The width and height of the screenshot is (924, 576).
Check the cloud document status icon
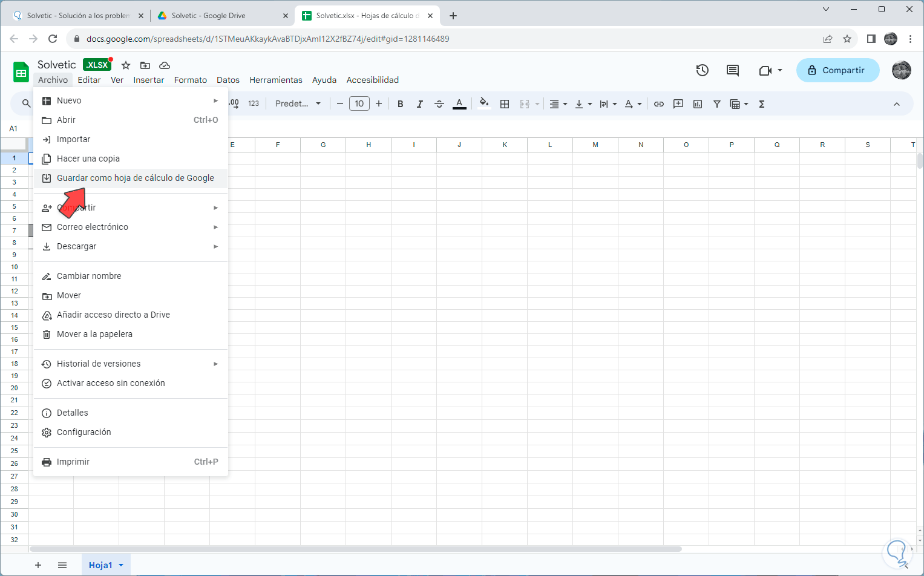[x=165, y=65]
